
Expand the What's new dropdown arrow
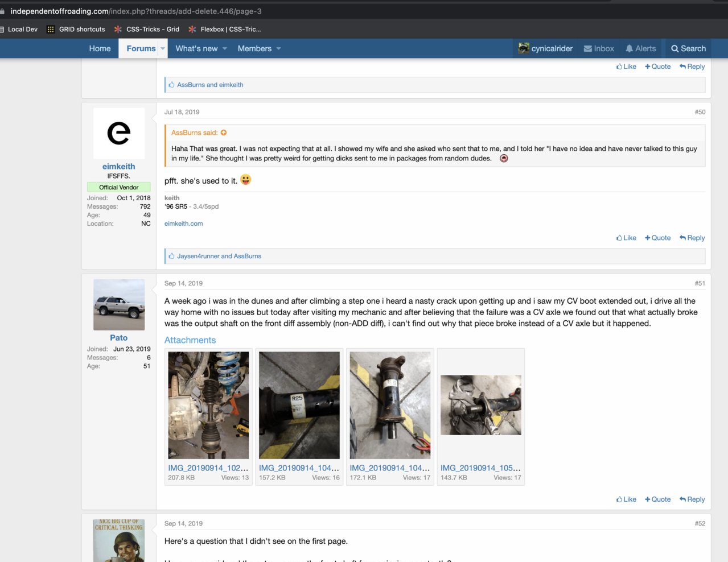pos(225,48)
